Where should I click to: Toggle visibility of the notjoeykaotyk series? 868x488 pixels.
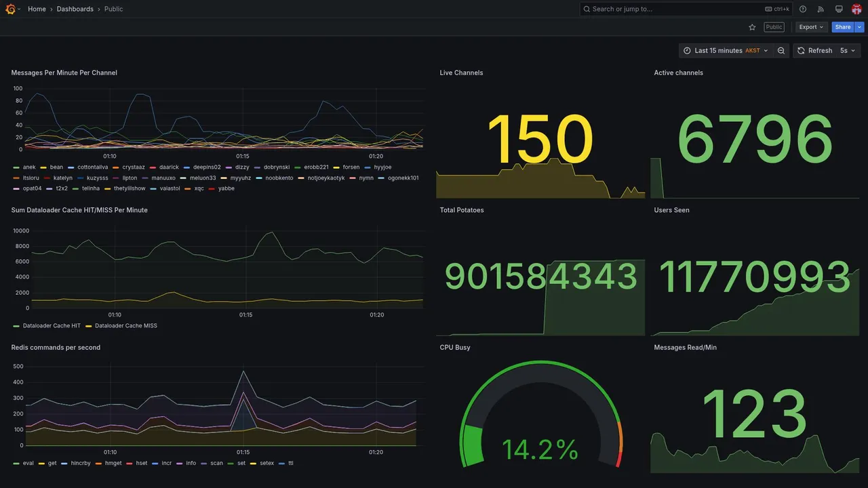(326, 178)
